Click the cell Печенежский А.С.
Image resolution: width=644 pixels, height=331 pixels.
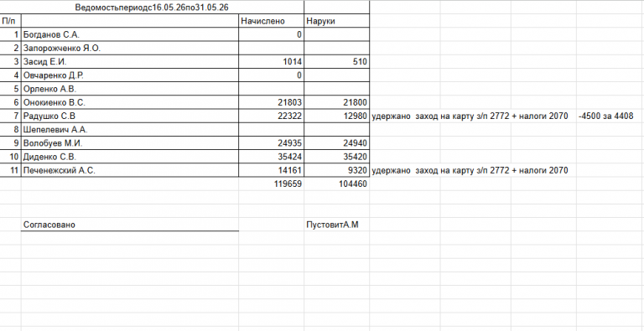tap(130, 170)
